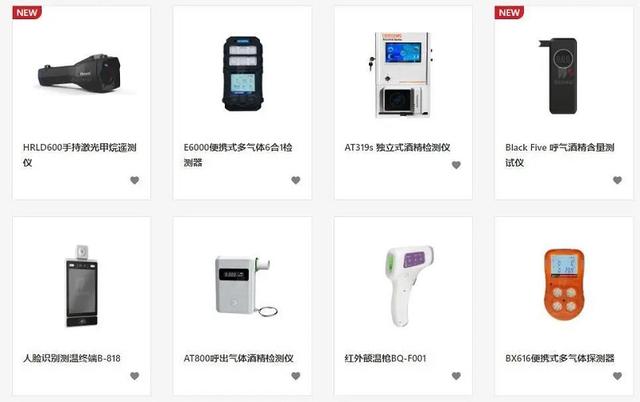This screenshot has width=640, height=402.
Task: Tap heart icon on Black Five breathalyzer card
Action: click(x=618, y=180)
